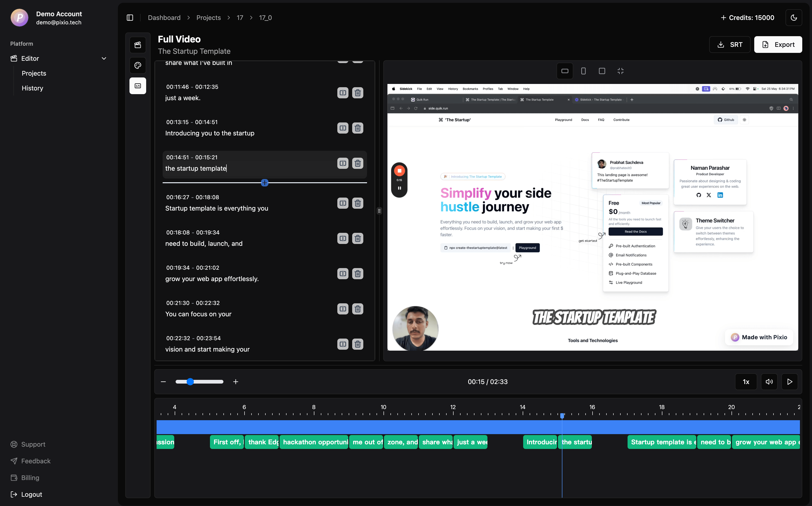Export the full video
812x506 pixels.
[778, 45]
